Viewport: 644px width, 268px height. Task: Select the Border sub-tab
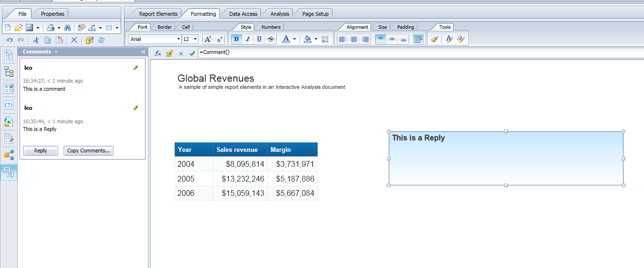pyautogui.click(x=165, y=27)
